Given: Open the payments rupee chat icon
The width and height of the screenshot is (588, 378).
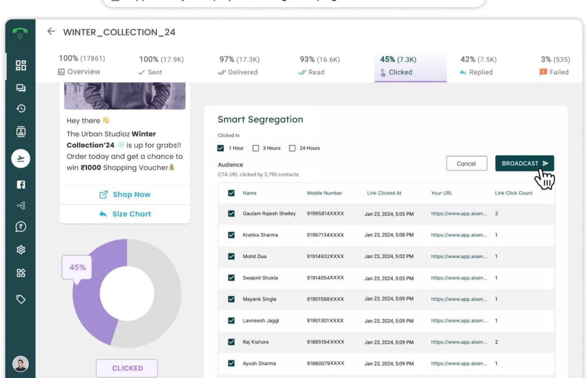Looking at the screenshot, I should [x=20, y=227].
